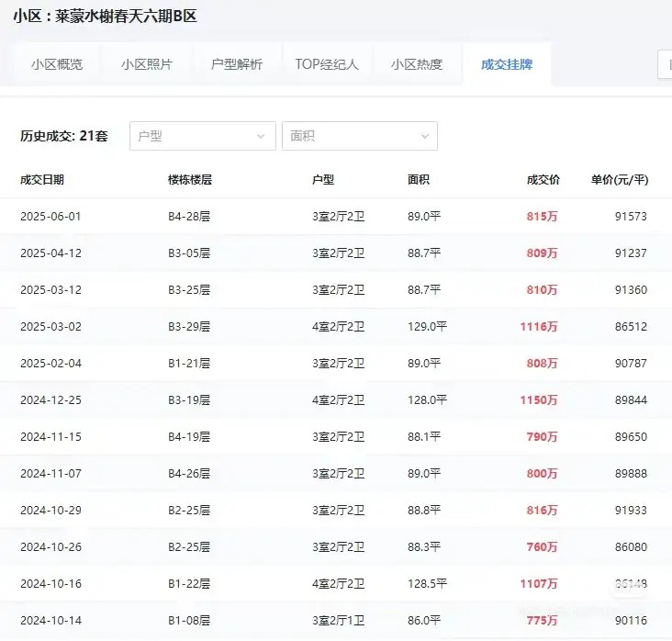The width and height of the screenshot is (672, 641).
Task: Click the 单价(元/平) column header
Action: pos(619,180)
